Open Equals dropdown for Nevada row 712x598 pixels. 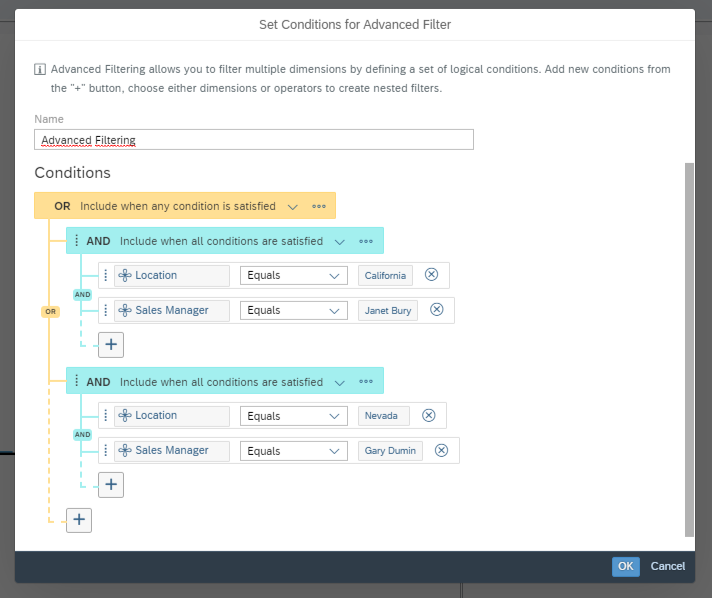[294, 416]
